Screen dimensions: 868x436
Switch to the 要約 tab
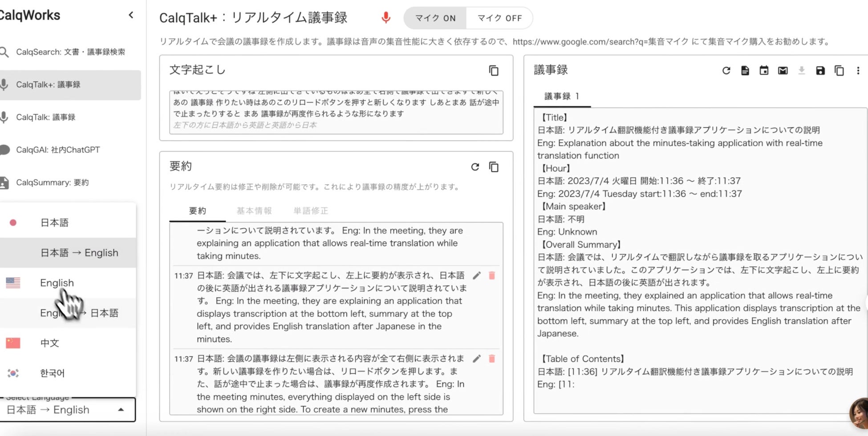[x=197, y=211]
